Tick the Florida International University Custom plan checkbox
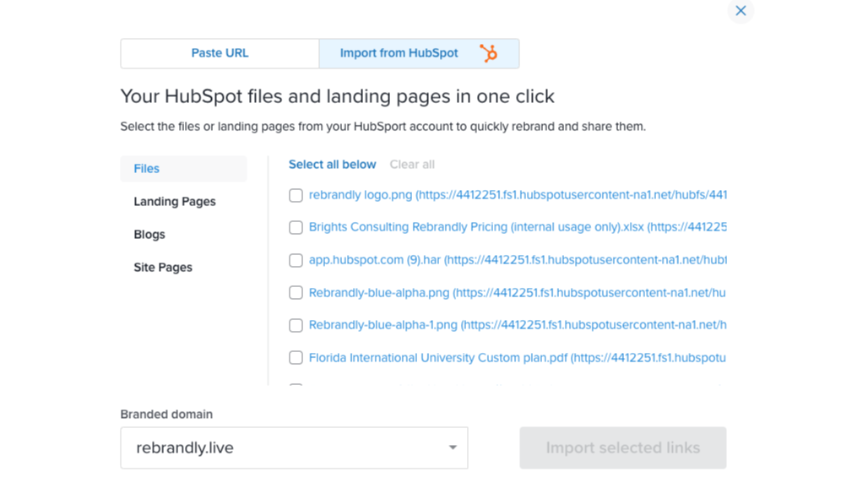This screenshot has height=488, width=868. tap(296, 358)
